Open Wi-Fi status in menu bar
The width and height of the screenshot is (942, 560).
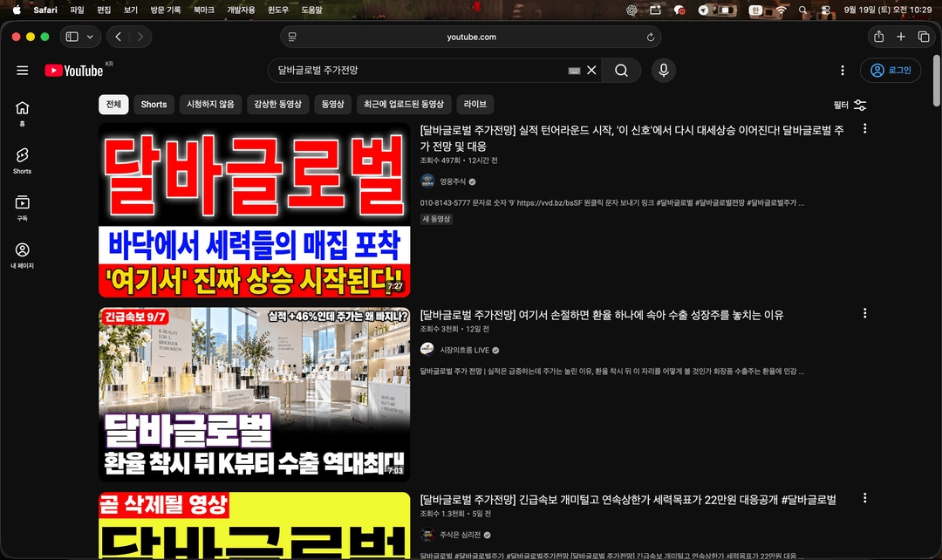point(781,10)
